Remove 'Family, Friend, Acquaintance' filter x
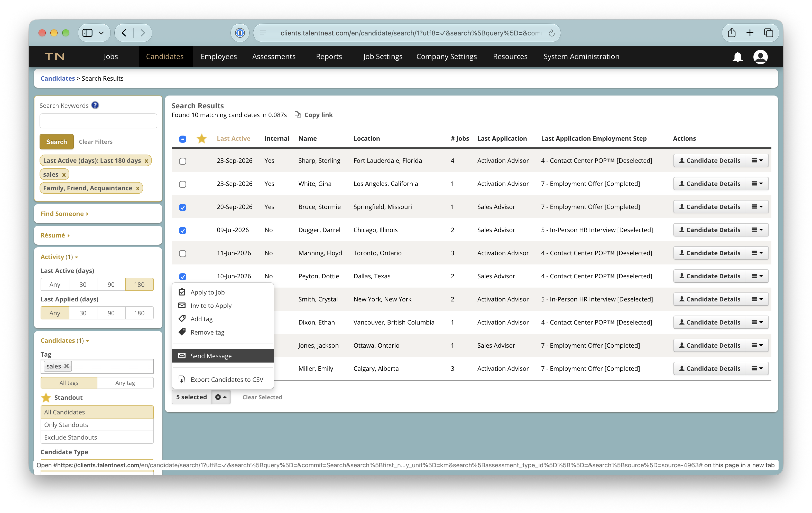 [137, 188]
